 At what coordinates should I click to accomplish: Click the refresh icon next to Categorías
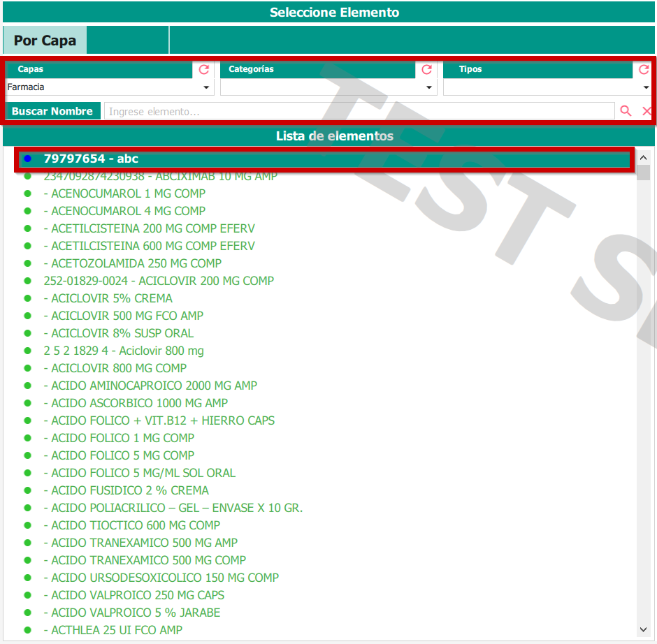[x=426, y=70]
